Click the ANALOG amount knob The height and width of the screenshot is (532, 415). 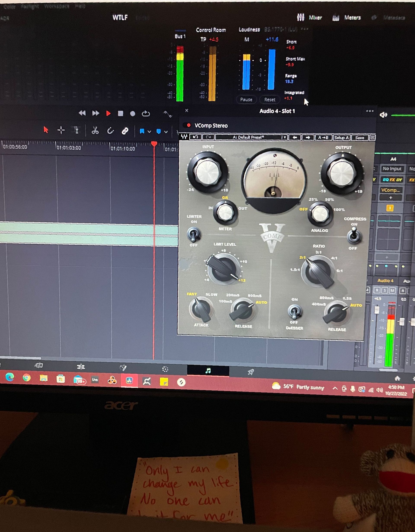320,214
